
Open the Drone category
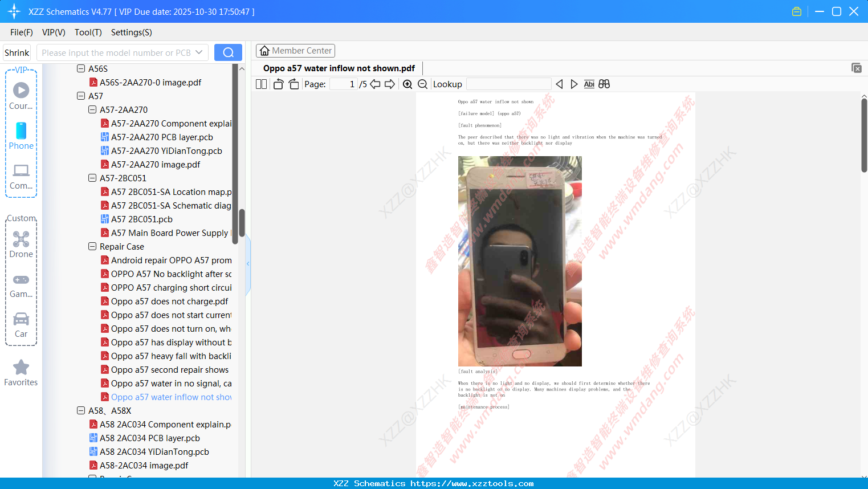pos(21,244)
